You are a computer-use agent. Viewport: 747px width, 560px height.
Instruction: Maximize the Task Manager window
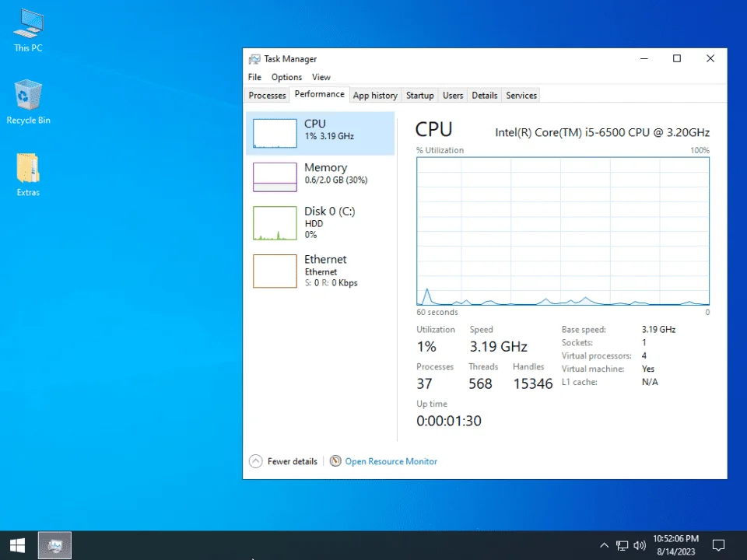click(x=677, y=58)
